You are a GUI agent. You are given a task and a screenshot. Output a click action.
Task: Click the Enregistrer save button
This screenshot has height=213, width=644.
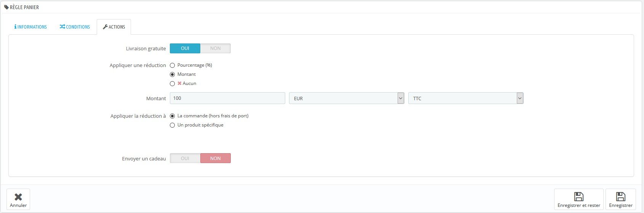(x=621, y=199)
